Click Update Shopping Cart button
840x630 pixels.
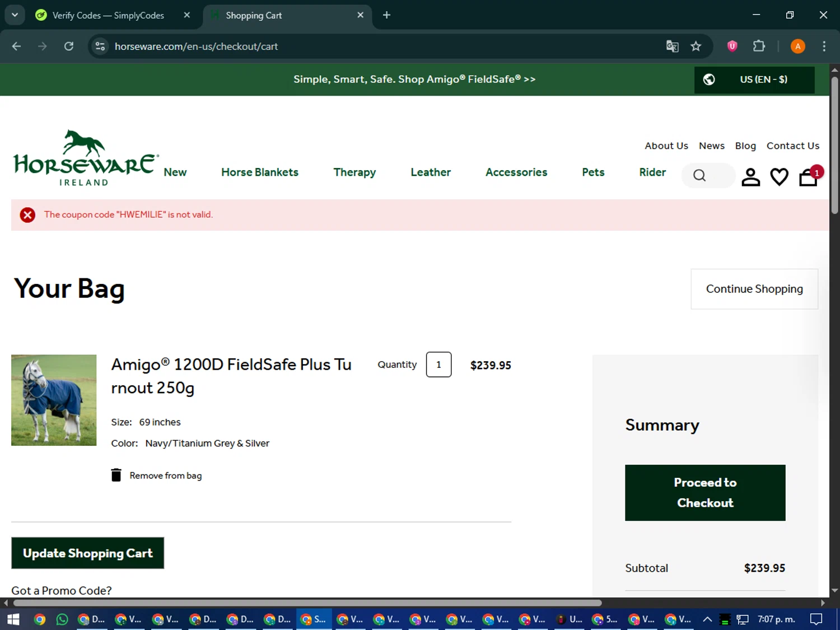click(x=88, y=553)
